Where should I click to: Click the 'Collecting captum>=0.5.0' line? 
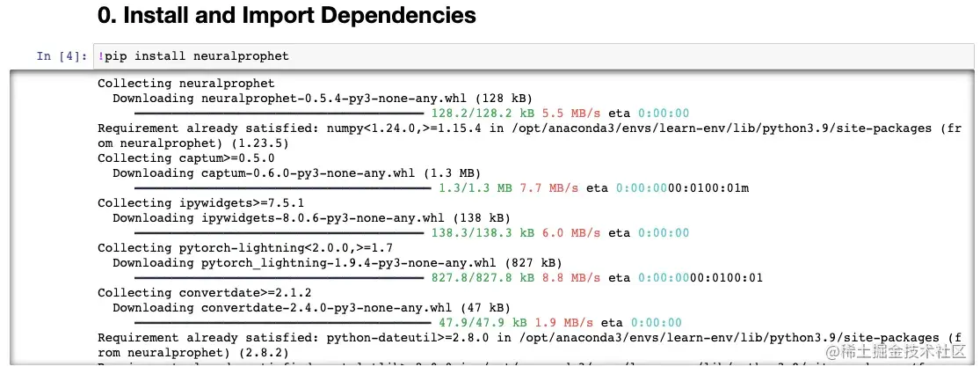[x=186, y=158]
